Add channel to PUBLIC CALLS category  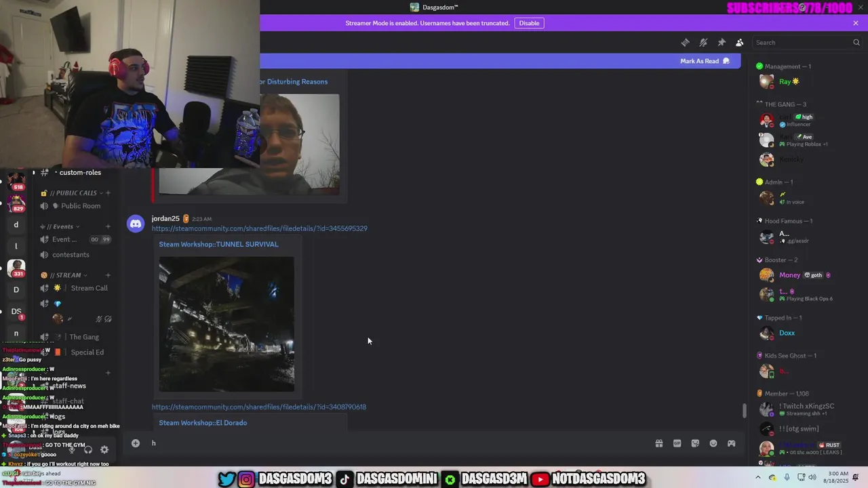tap(108, 193)
